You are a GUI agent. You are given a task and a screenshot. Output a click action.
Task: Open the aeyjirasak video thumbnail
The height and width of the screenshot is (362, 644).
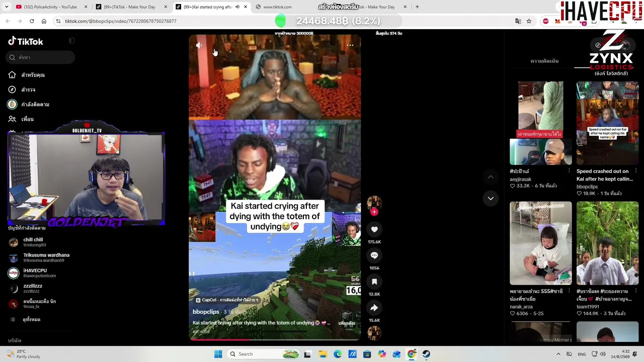coord(541,123)
